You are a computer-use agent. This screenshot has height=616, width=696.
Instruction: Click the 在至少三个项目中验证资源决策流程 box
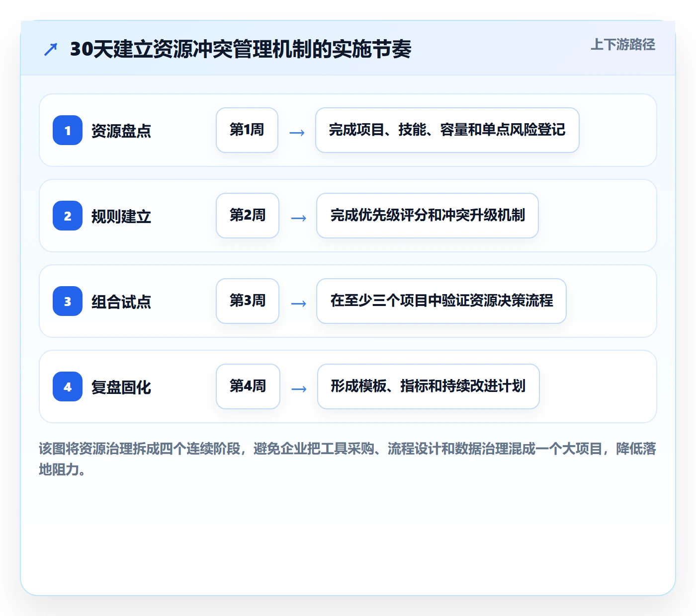441,301
